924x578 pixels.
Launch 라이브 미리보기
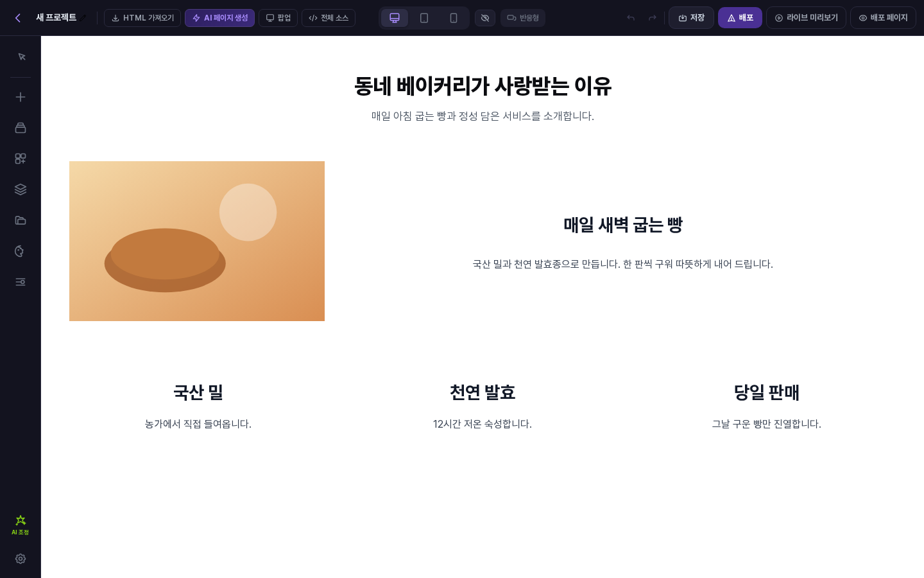[x=806, y=18]
